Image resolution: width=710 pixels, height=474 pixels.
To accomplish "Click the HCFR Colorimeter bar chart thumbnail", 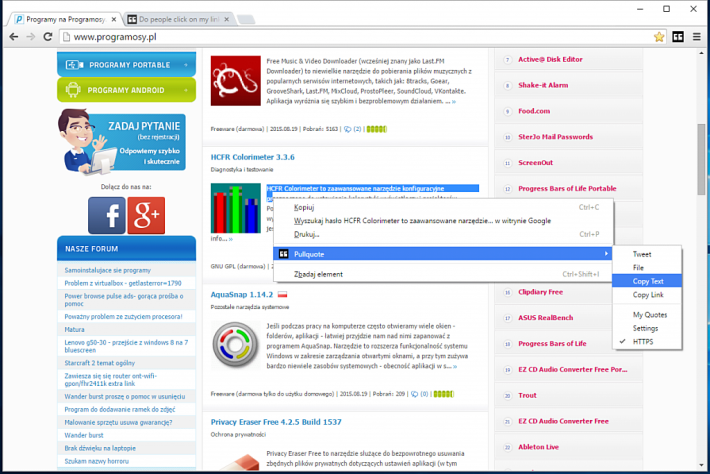I will [235, 208].
